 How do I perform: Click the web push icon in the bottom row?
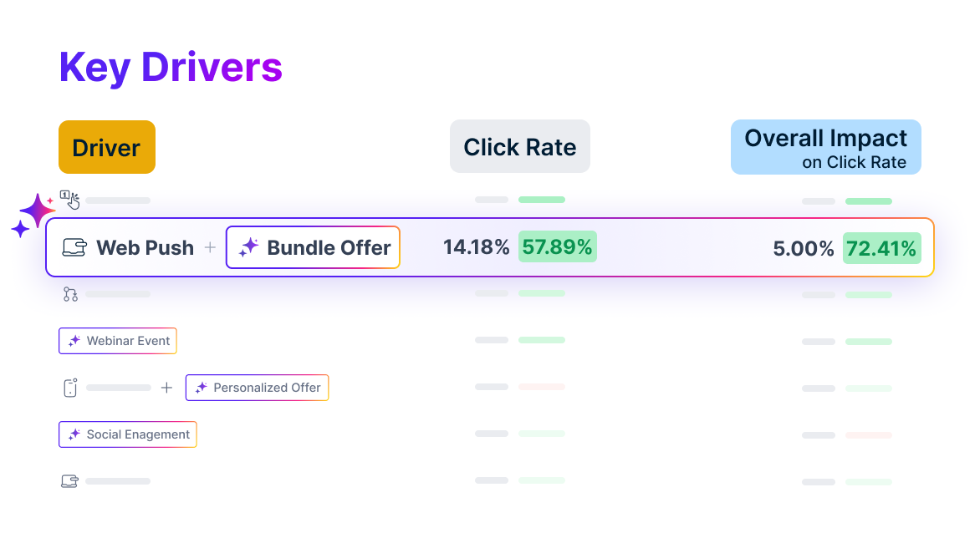click(70, 481)
